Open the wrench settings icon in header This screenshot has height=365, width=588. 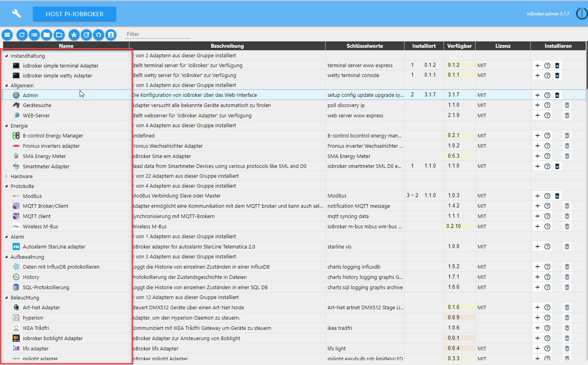click(x=16, y=13)
